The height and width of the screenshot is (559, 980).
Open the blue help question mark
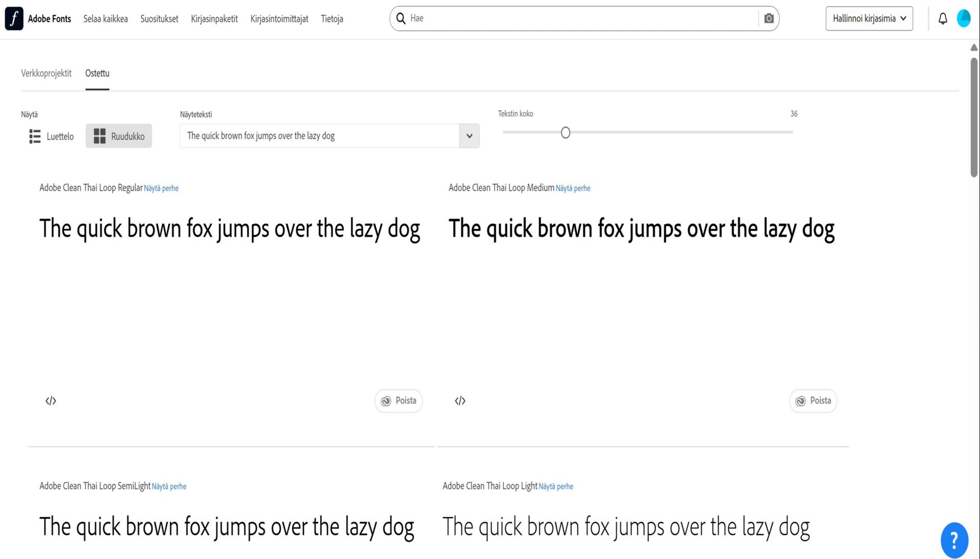coord(954,540)
